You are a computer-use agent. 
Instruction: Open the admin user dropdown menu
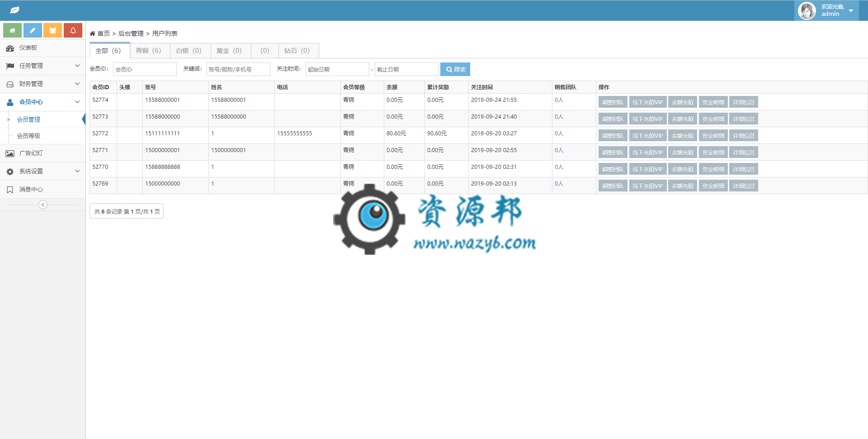pos(830,10)
